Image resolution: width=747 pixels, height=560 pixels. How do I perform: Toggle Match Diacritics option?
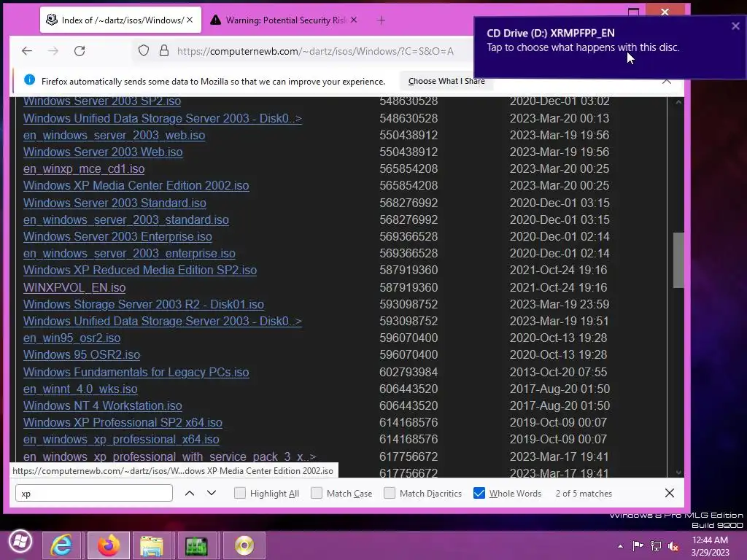[390, 493]
